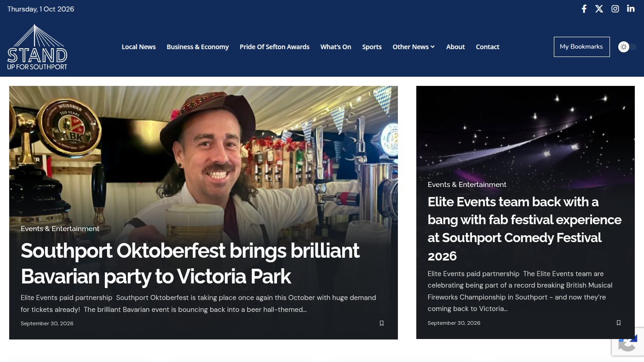Open Business & Economy menu item
Viewport: 644px width, 362px height.
(198, 47)
